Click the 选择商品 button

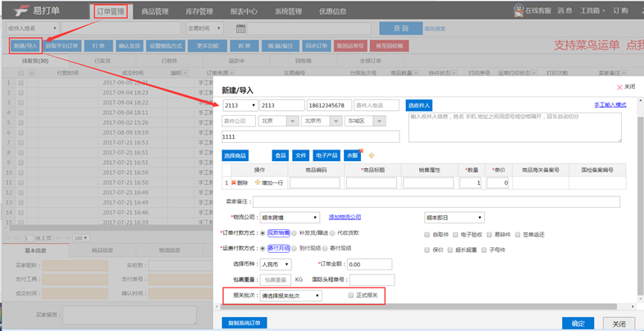pyautogui.click(x=235, y=155)
